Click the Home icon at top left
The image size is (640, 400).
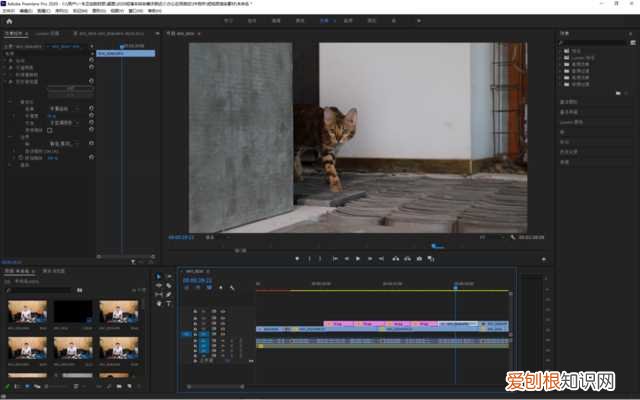point(8,20)
